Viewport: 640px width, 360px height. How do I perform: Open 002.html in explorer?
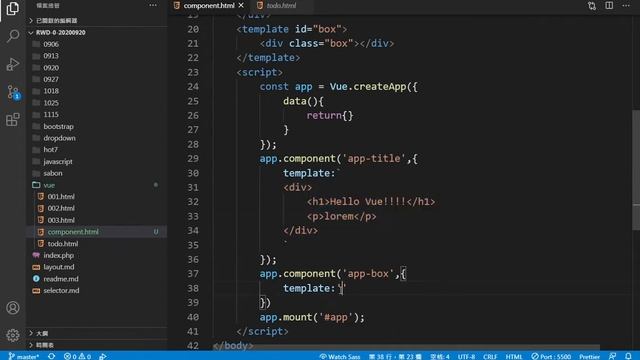[x=97, y=208]
